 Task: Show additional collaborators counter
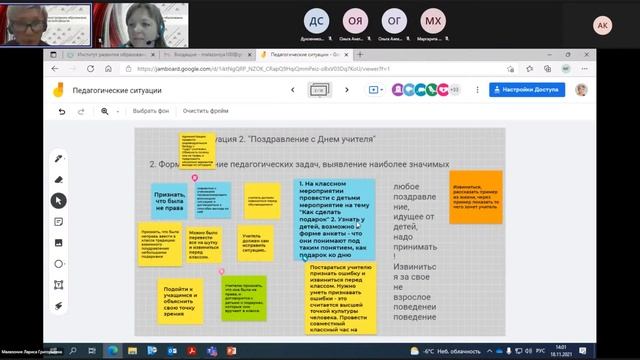[455, 90]
